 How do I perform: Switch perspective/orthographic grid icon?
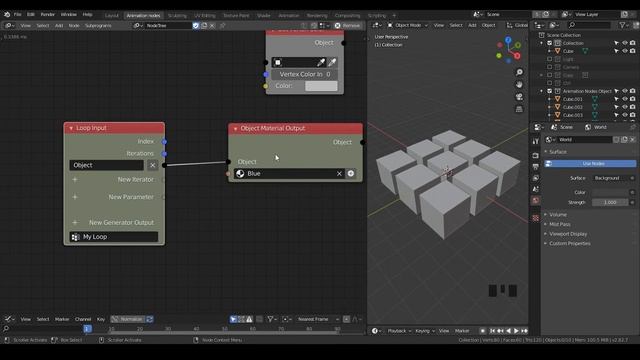(x=519, y=109)
